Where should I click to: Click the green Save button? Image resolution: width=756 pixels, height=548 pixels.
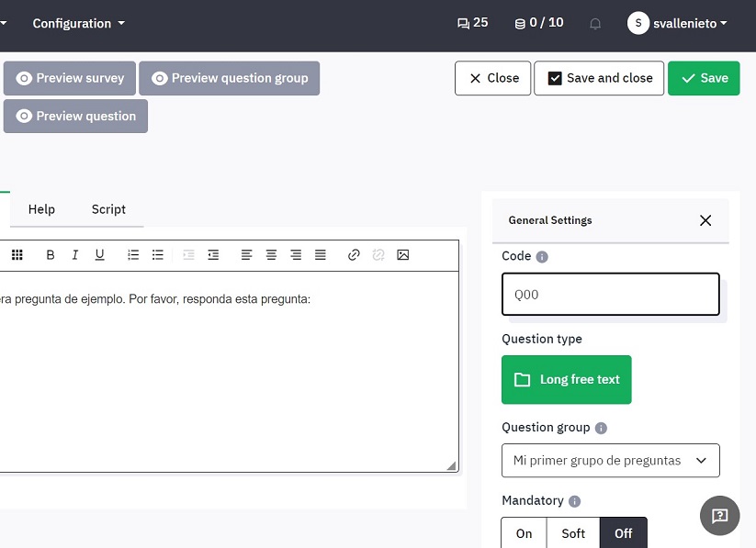704,78
